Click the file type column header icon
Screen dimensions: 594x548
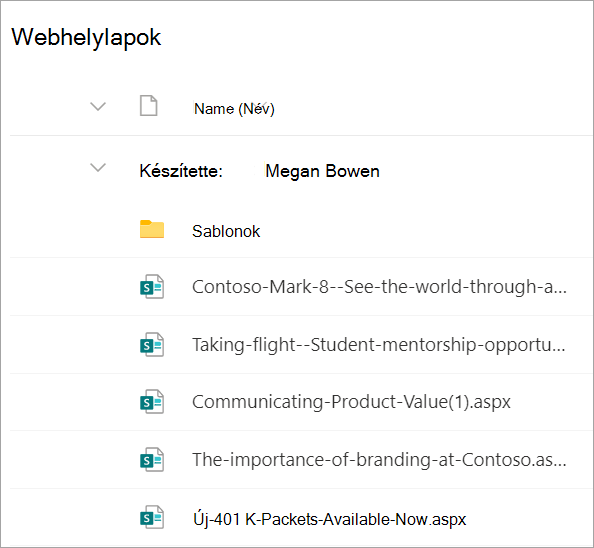click(148, 106)
